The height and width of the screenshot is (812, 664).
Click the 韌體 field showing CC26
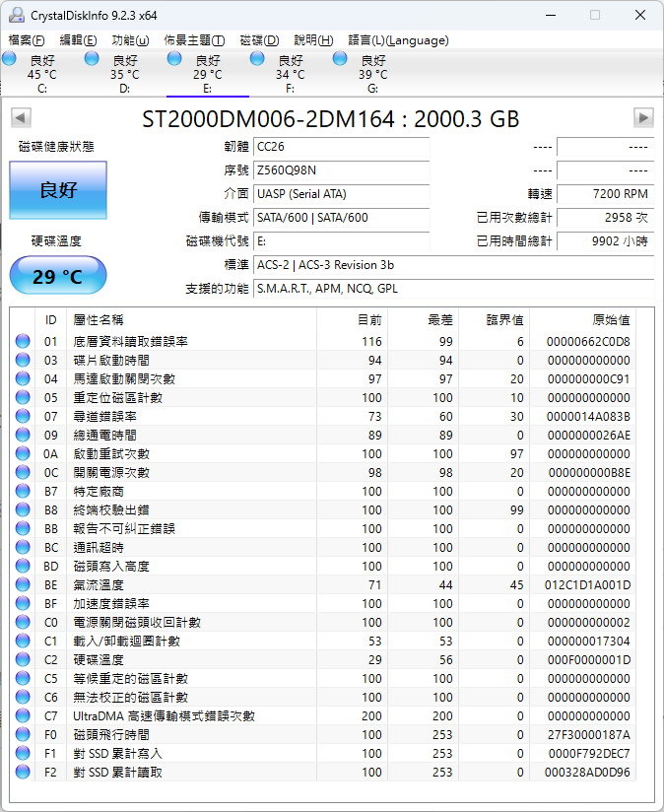[342, 147]
